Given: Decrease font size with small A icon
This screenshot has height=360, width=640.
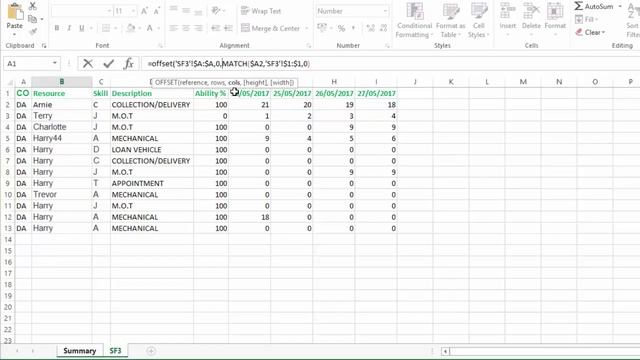Looking at the screenshot, I should 157,11.
